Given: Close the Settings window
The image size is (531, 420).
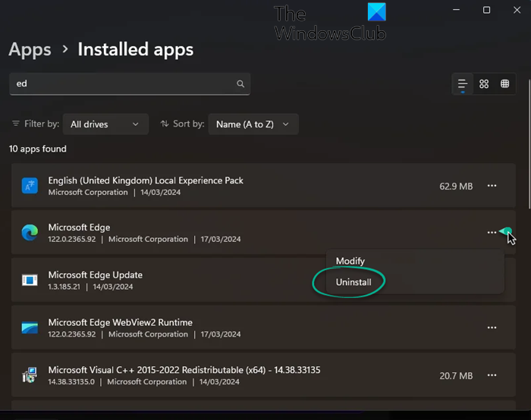Looking at the screenshot, I should [517, 10].
